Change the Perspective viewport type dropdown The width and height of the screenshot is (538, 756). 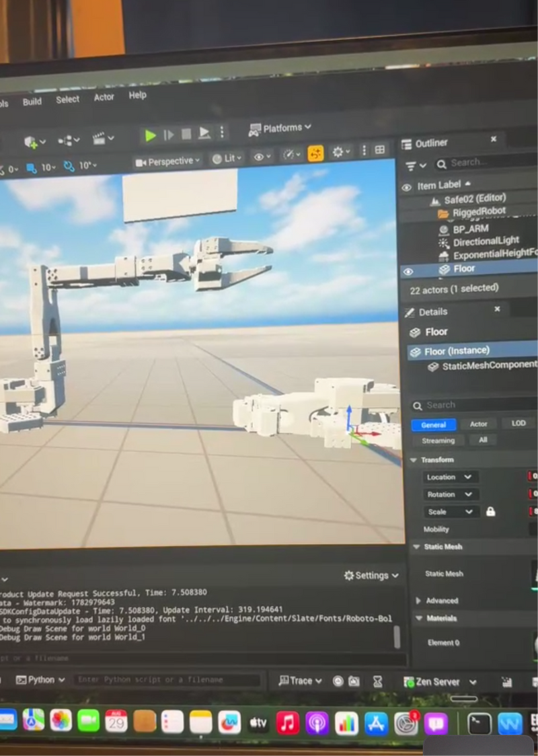point(167,162)
